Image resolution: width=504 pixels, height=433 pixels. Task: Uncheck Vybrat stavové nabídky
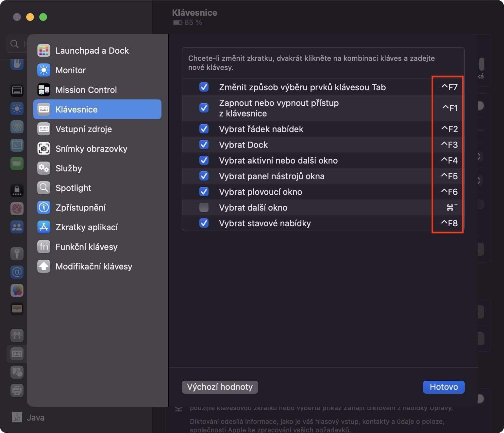coord(204,223)
